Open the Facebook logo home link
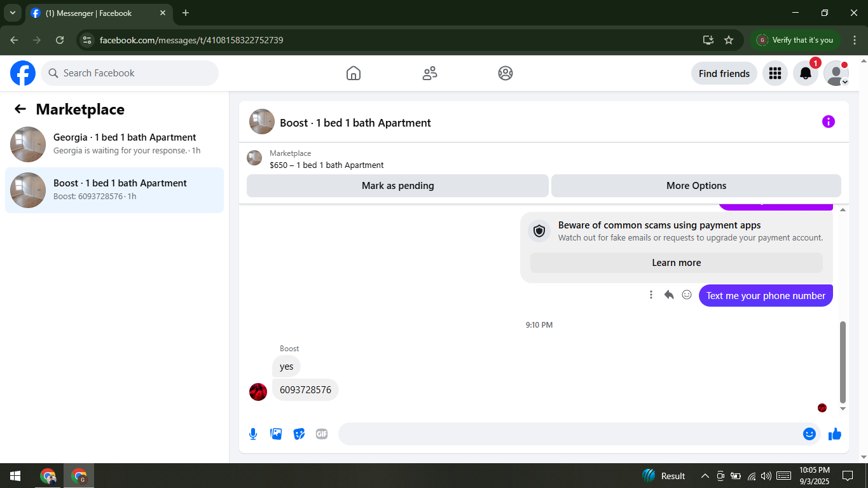 point(23,73)
